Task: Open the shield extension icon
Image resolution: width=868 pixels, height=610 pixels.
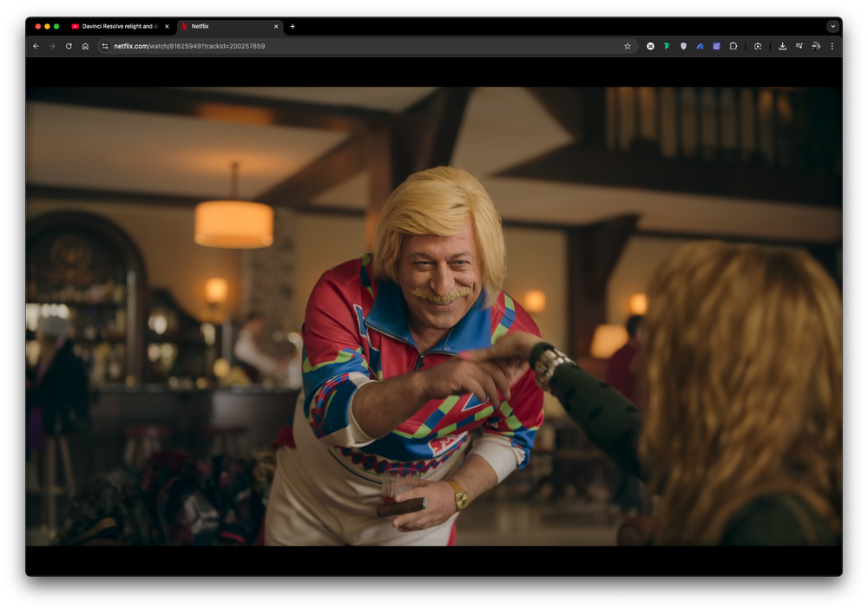Action: [x=684, y=47]
